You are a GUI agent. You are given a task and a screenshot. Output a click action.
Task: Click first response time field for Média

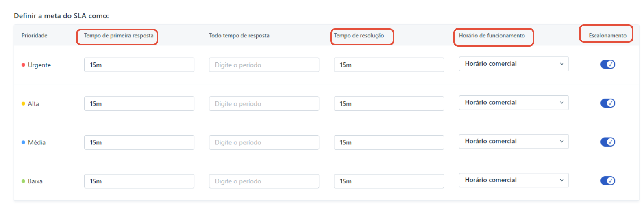click(139, 142)
